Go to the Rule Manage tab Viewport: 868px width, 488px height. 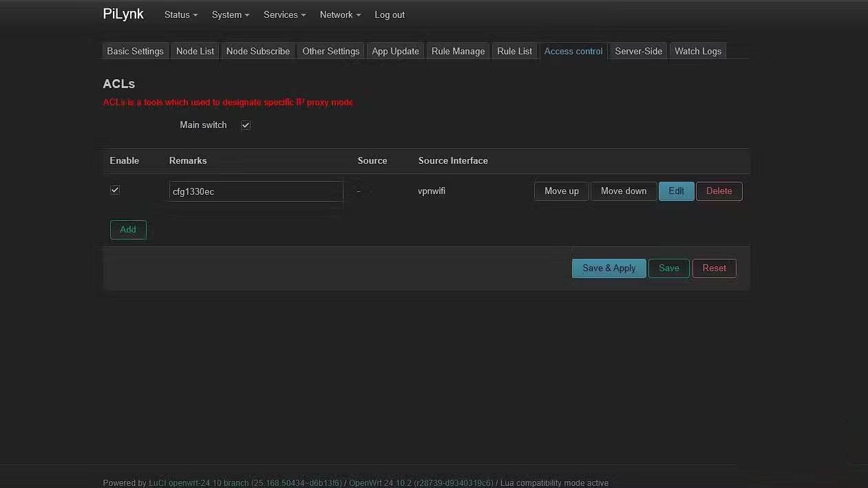(458, 51)
